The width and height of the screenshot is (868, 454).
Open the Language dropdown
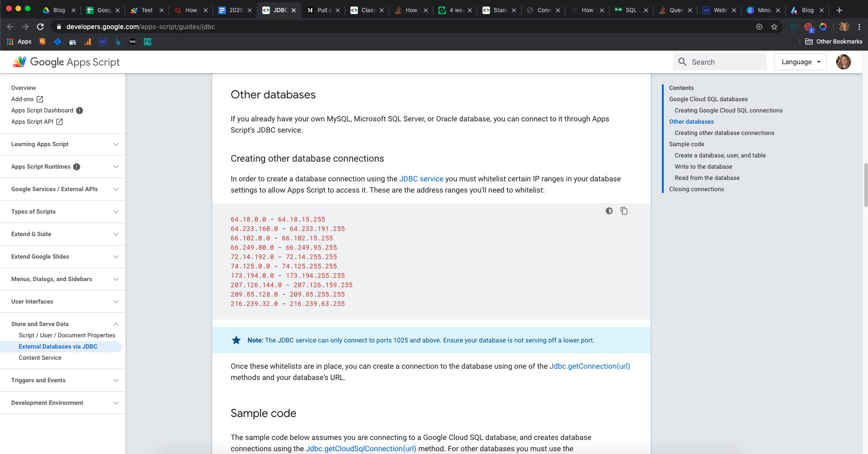pyautogui.click(x=800, y=62)
